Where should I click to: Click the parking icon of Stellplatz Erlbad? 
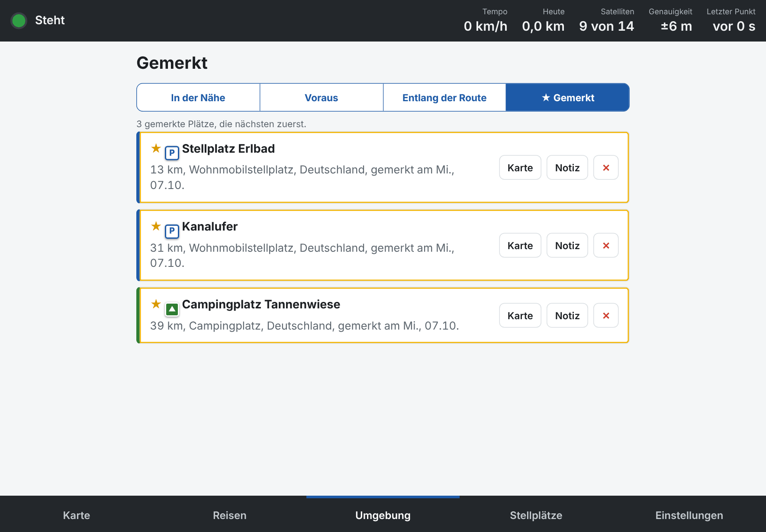[x=172, y=153]
